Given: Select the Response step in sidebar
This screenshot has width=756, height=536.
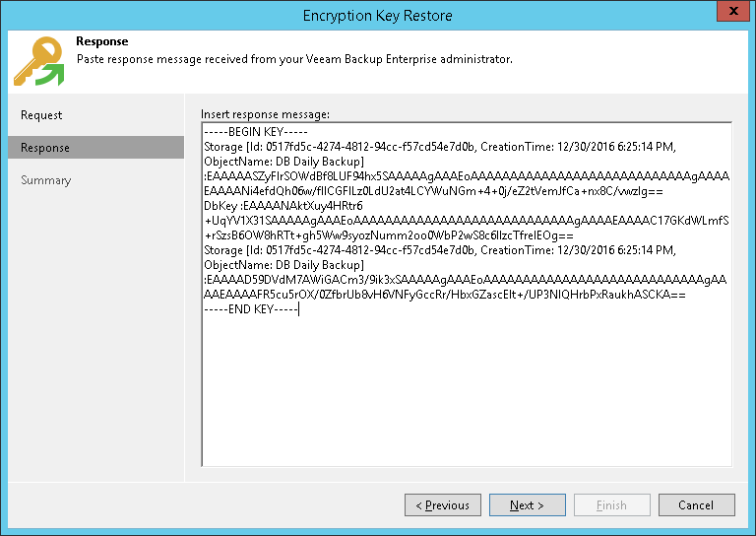Looking at the screenshot, I should (x=45, y=148).
